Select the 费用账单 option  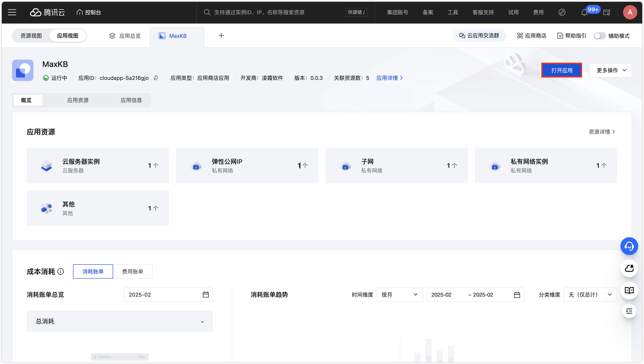132,271
